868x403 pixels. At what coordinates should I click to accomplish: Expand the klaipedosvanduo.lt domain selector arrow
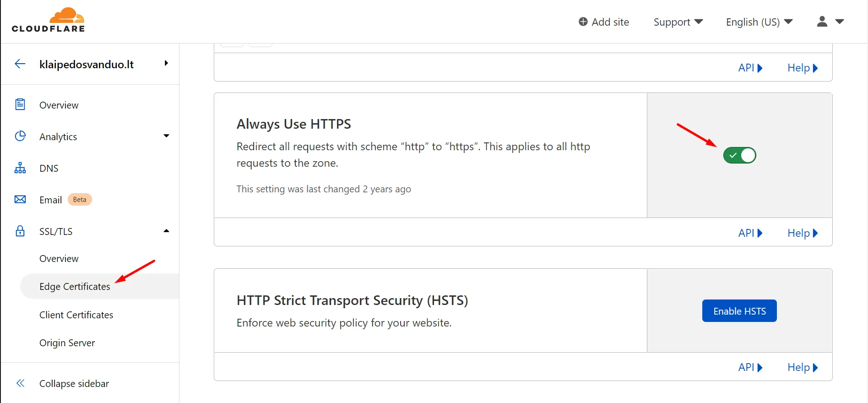[x=166, y=63]
